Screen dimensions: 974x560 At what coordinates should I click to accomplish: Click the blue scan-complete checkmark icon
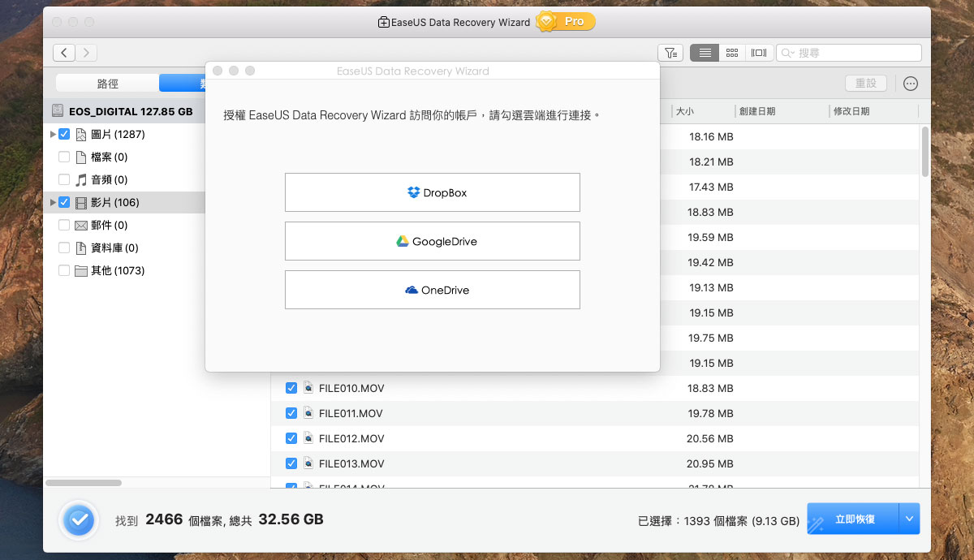79,519
